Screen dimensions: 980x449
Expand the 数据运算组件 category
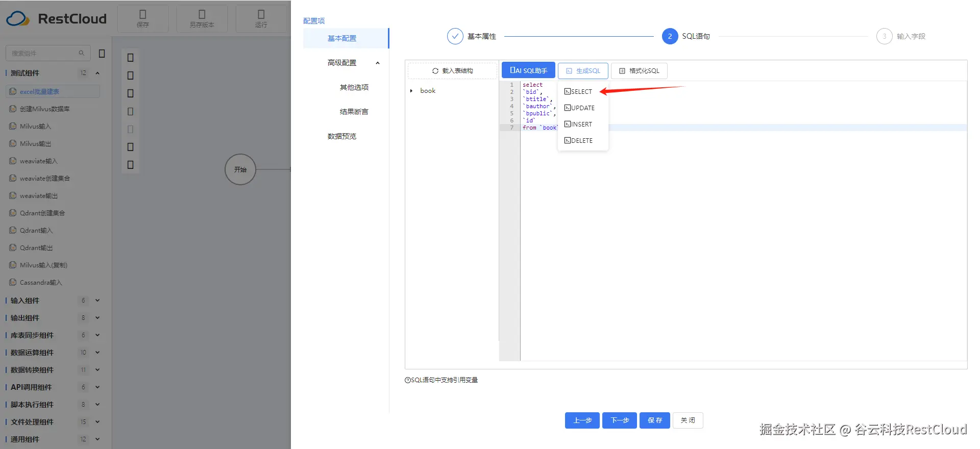point(97,353)
